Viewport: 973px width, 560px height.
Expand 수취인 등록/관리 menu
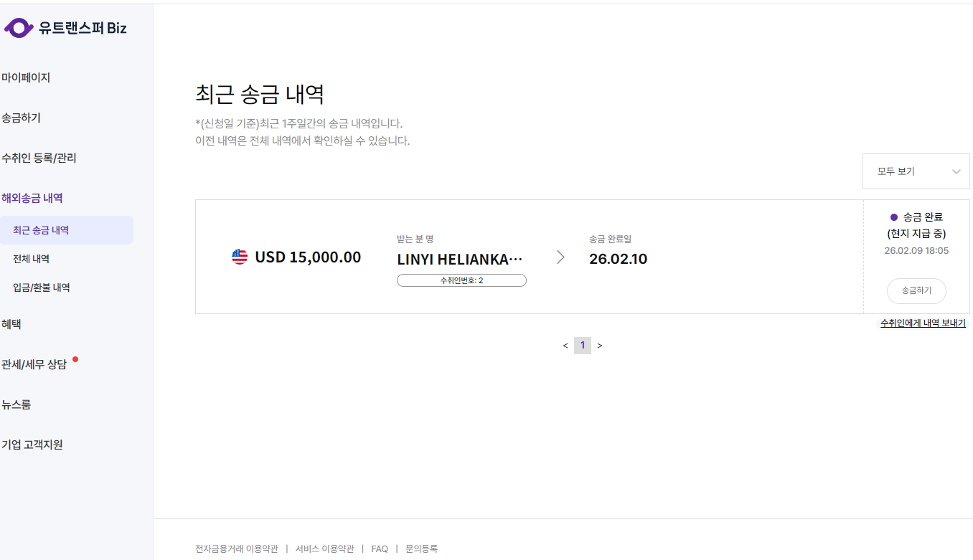[x=39, y=158]
